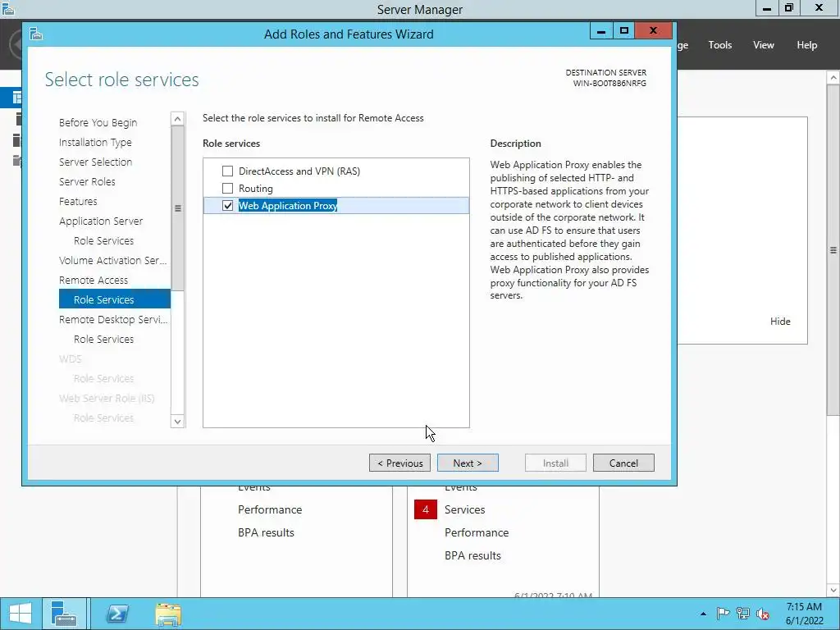Go back with the < Previous button
840x630 pixels.
click(399, 463)
